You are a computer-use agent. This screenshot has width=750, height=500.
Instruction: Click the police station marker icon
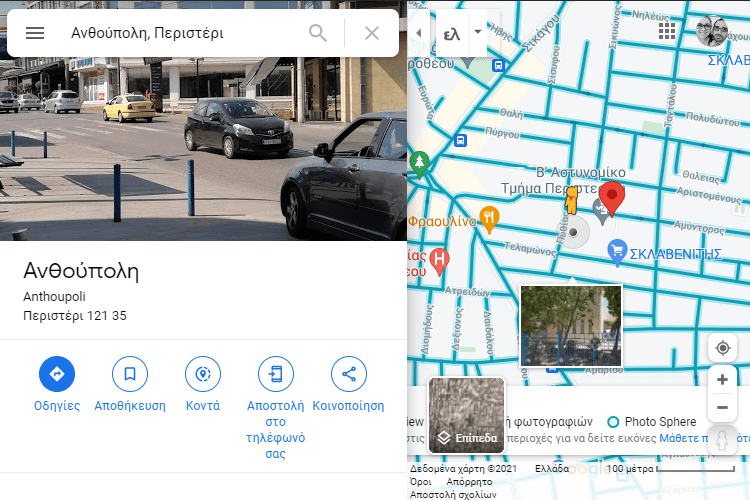pos(601,211)
